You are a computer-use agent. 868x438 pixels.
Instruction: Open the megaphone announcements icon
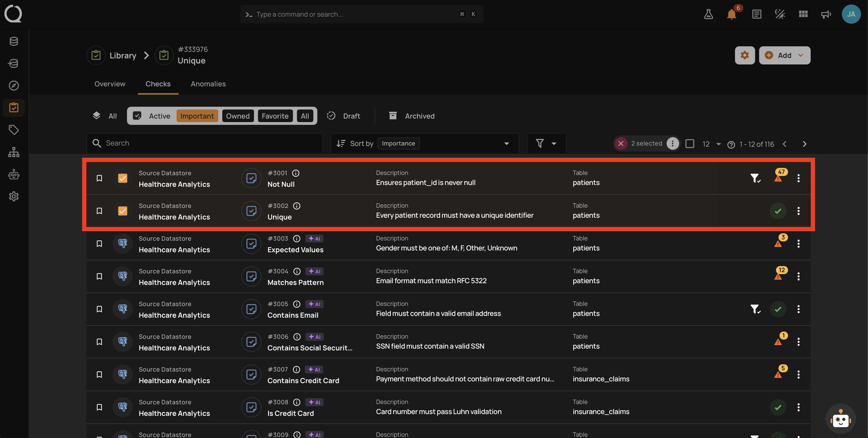(826, 14)
